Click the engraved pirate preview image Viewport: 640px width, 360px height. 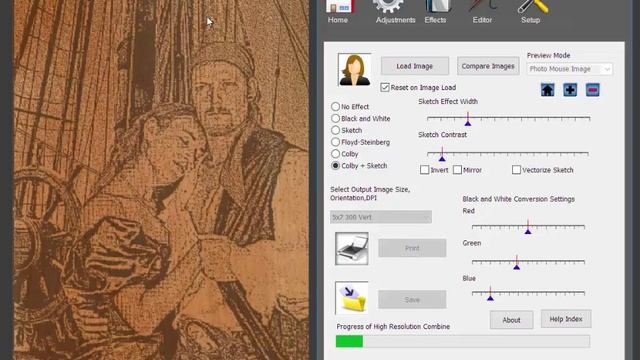(161, 180)
